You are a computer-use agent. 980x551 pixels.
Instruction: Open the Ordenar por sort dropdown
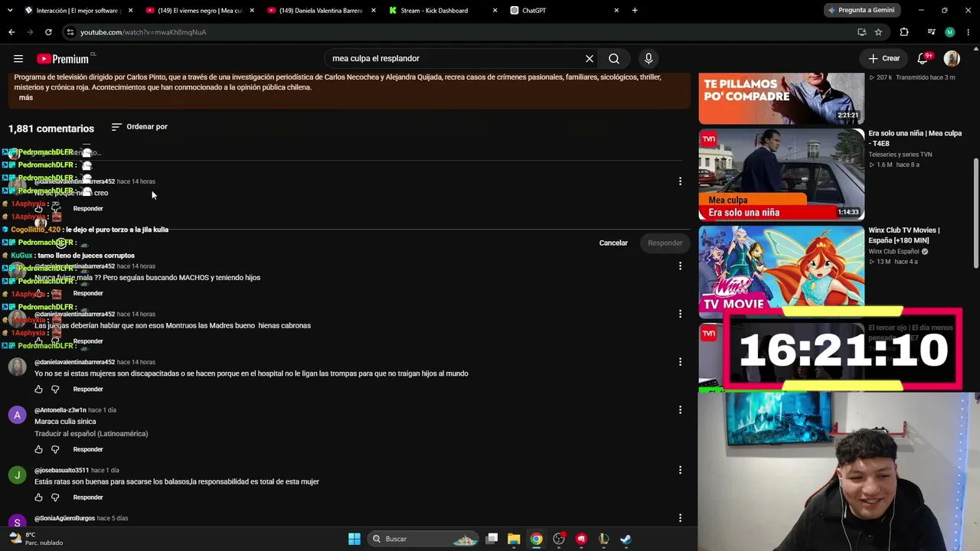139,127
